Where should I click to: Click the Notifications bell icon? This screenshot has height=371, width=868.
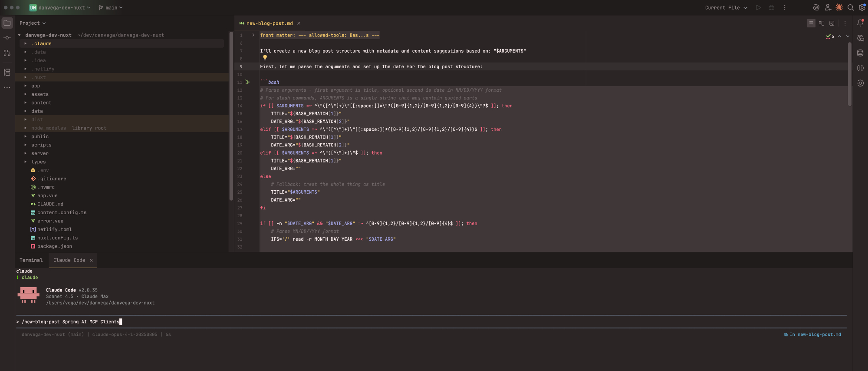click(860, 23)
